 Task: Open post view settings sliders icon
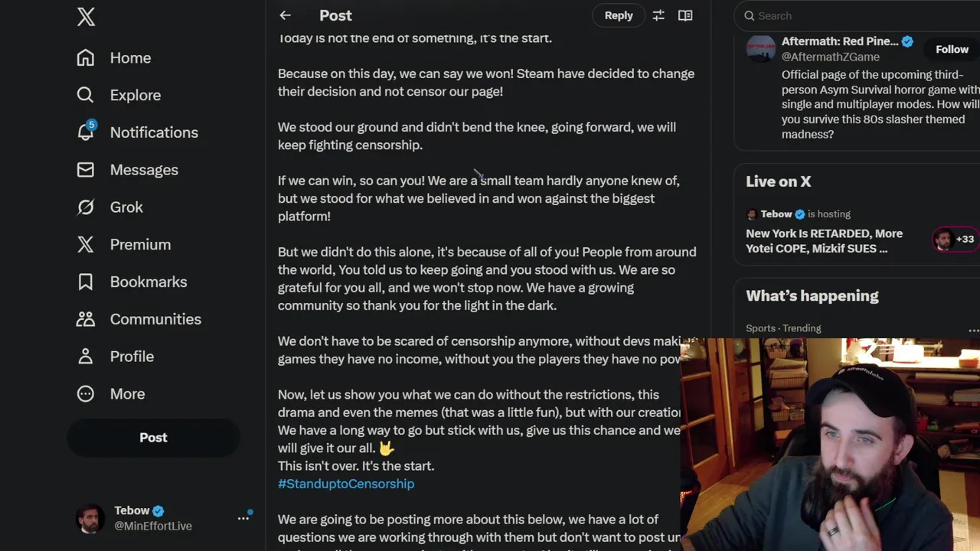click(x=658, y=15)
